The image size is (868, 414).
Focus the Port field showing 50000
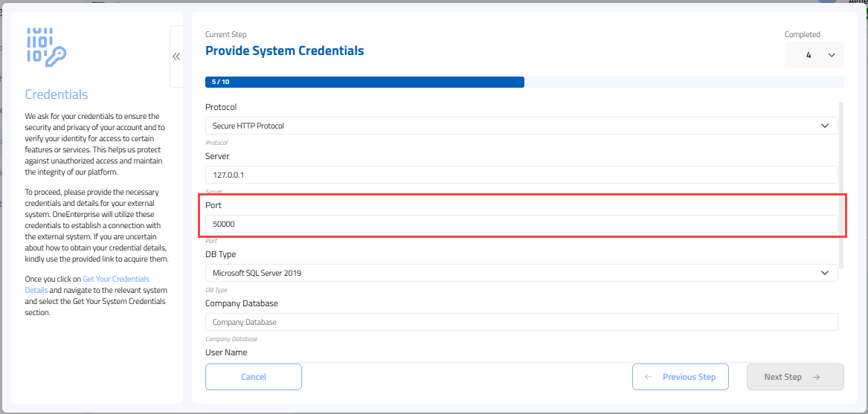point(521,224)
